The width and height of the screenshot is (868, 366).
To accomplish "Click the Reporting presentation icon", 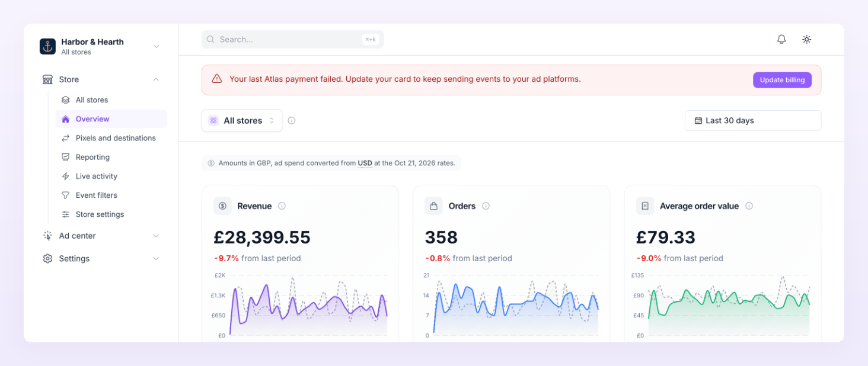I will [66, 157].
